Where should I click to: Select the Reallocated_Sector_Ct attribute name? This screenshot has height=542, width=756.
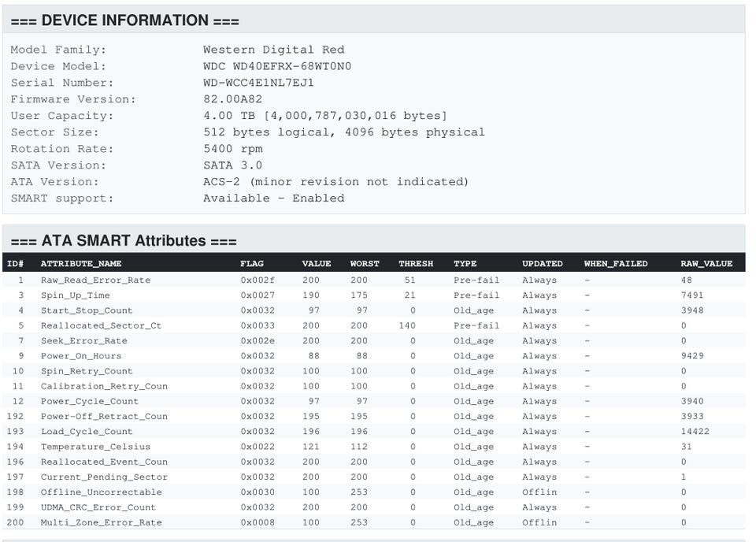[101, 325]
